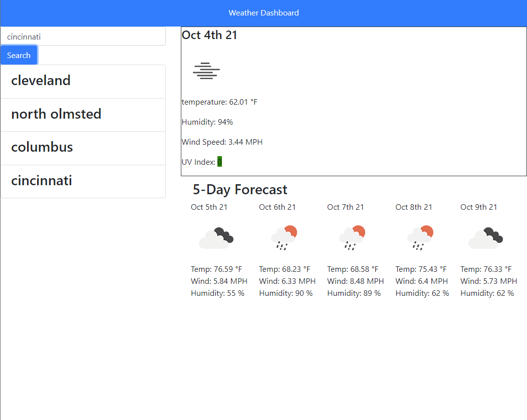Click the rain shower icon under Oct 7th

click(x=353, y=237)
